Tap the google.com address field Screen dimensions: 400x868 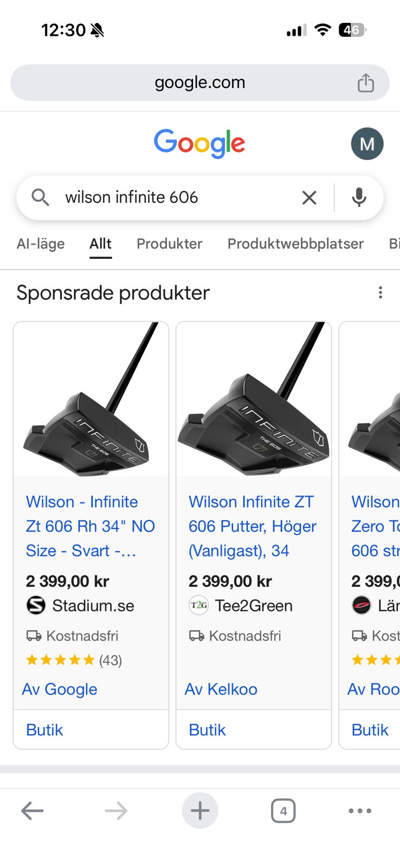(200, 83)
